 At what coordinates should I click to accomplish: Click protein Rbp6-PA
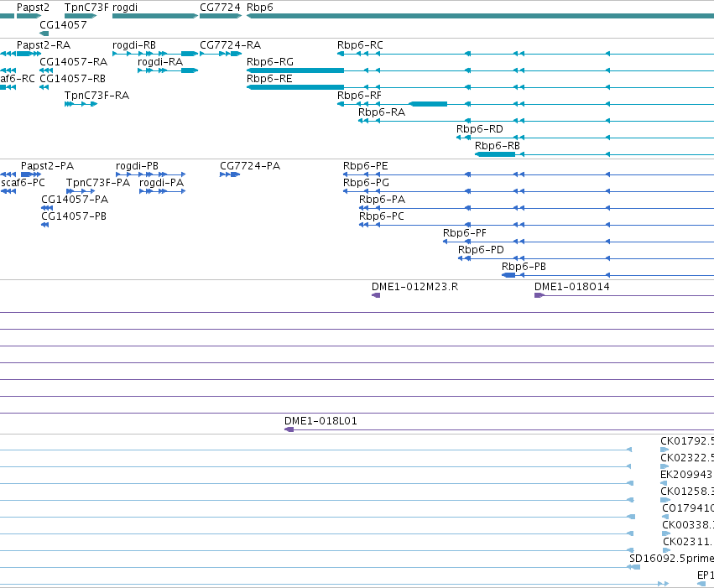click(x=382, y=200)
